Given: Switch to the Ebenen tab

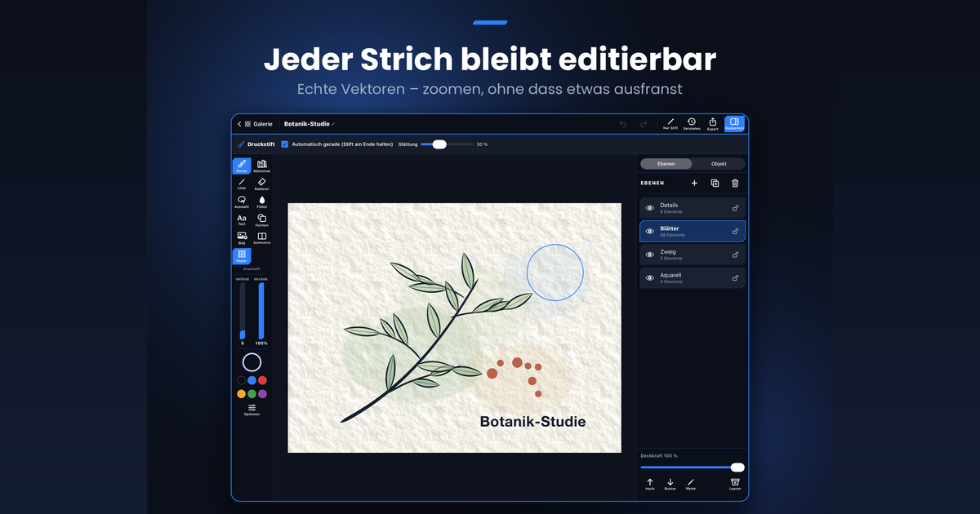Looking at the screenshot, I should [666, 164].
